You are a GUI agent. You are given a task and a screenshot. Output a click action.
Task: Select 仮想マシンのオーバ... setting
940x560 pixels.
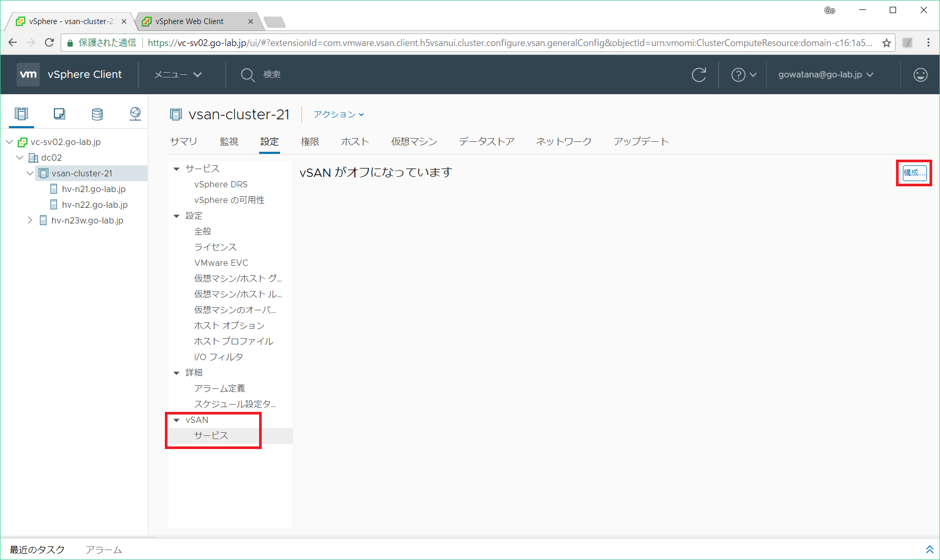[235, 310]
